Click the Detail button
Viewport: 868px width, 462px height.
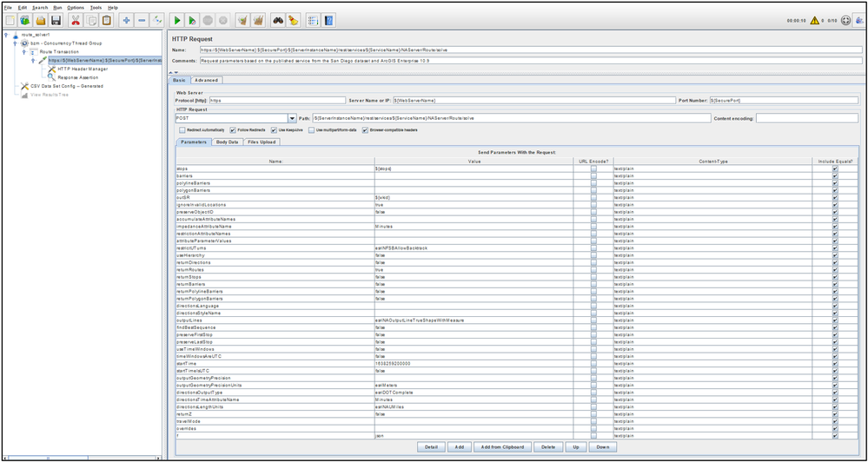pyautogui.click(x=431, y=446)
